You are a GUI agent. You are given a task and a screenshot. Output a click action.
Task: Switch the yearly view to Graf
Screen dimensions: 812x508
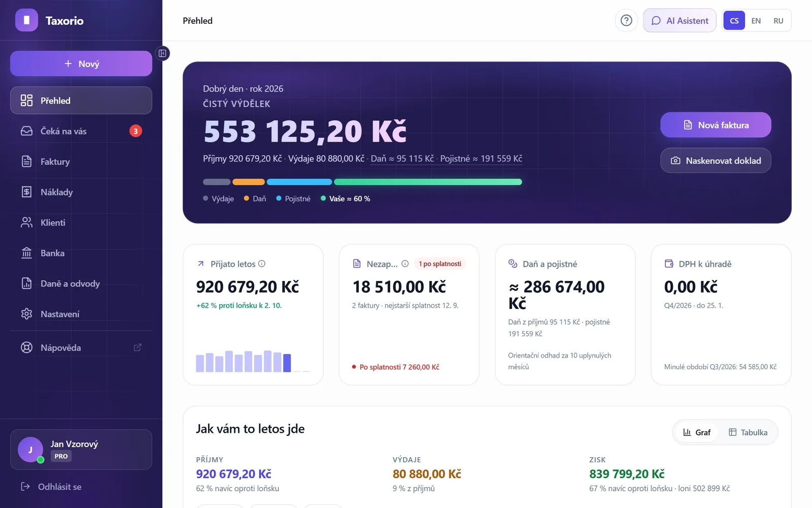(696, 432)
